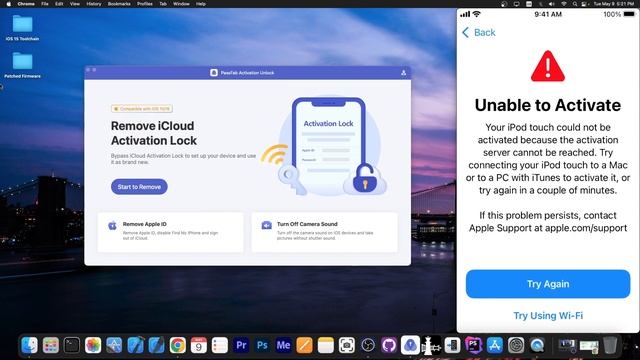The width and height of the screenshot is (640, 360).
Task: Launch Adobe Photoshop from the dock
Action: pos(262,345)
